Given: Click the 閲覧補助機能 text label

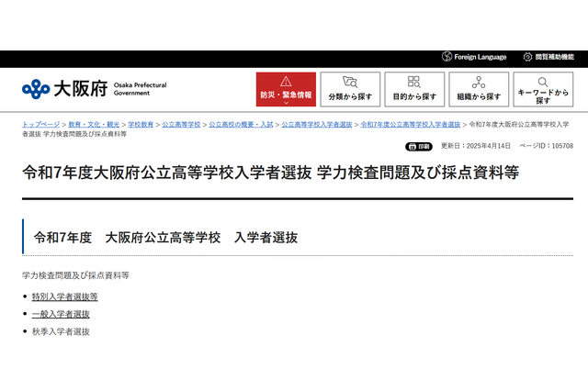Looking at the screenshot, I should [555, 57].
